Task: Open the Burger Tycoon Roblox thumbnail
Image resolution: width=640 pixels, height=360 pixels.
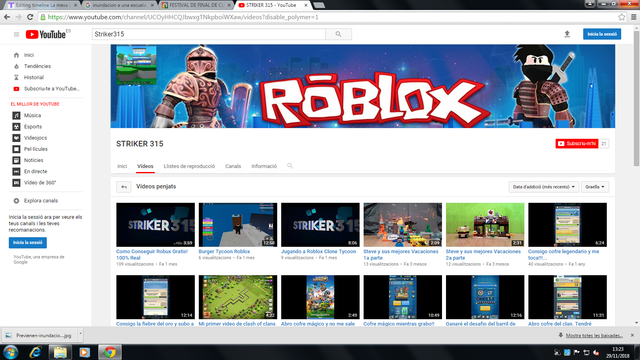Action: click(238, 225)
